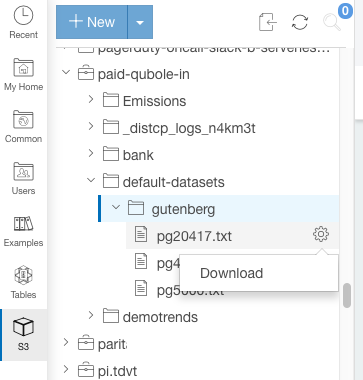Click the gear icon for pg20417.txt
This screenshot has width=363, height=380.
pyautogui.click(x=321, y=234)
